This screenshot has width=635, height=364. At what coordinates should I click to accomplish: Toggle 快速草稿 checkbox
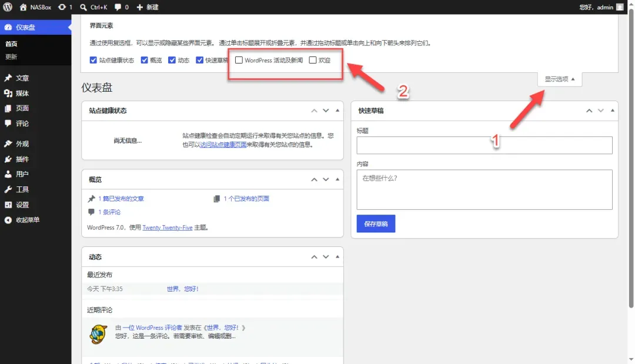click(199, 60)
